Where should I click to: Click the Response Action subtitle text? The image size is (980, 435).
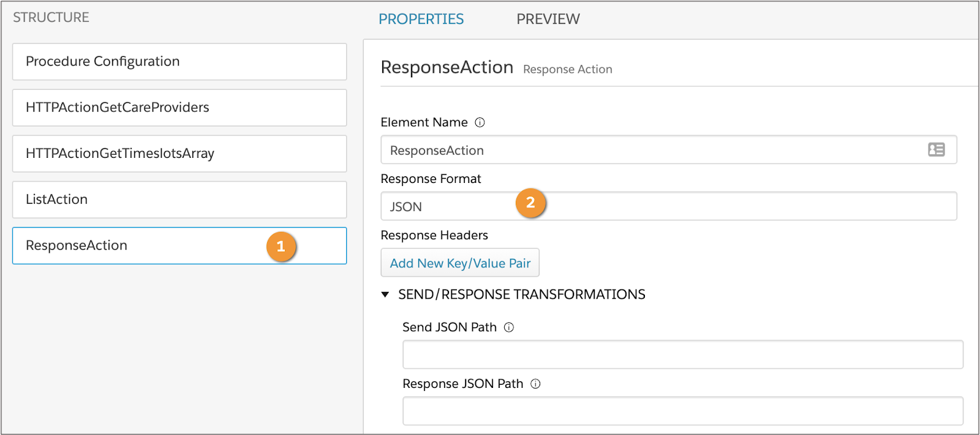pyautogui.click(x=568, y=70)
